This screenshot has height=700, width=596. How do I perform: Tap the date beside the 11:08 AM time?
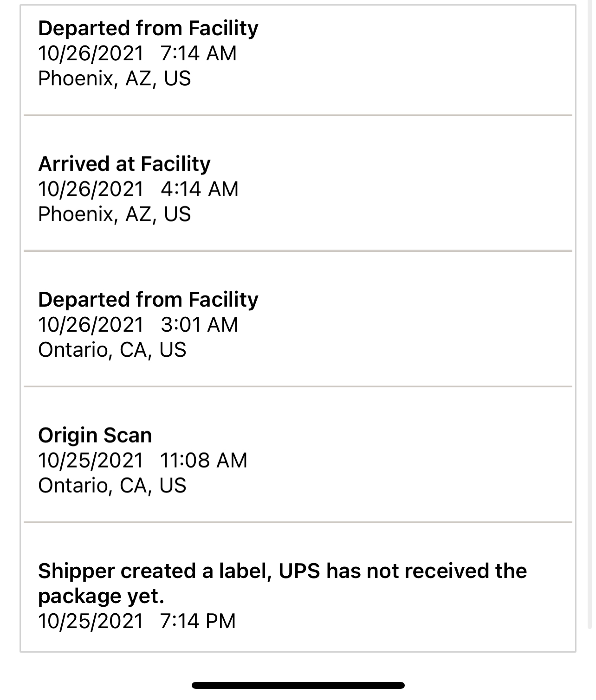click(91, 461)
